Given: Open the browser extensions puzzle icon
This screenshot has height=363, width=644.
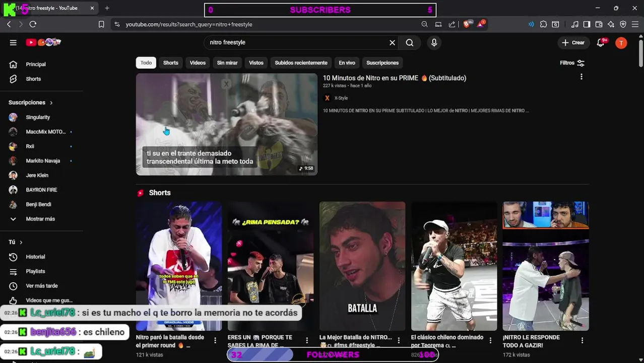Looking at the screenshot, I should tap(543, 24).
